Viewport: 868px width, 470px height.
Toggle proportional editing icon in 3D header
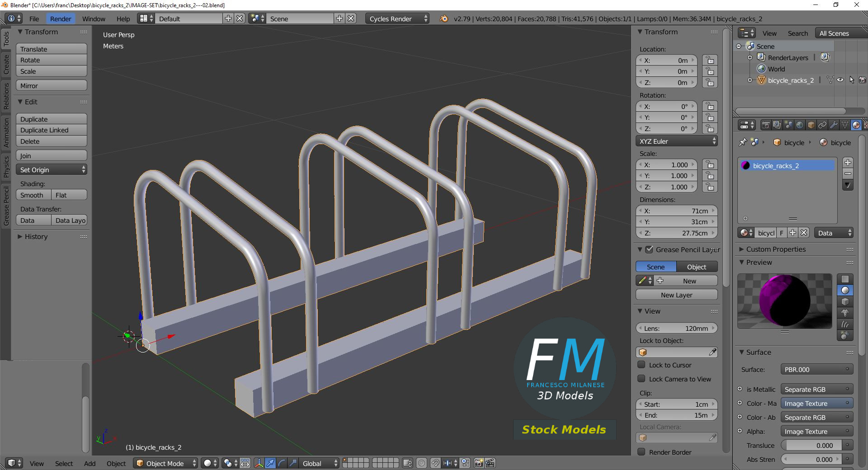click(421, 463)
